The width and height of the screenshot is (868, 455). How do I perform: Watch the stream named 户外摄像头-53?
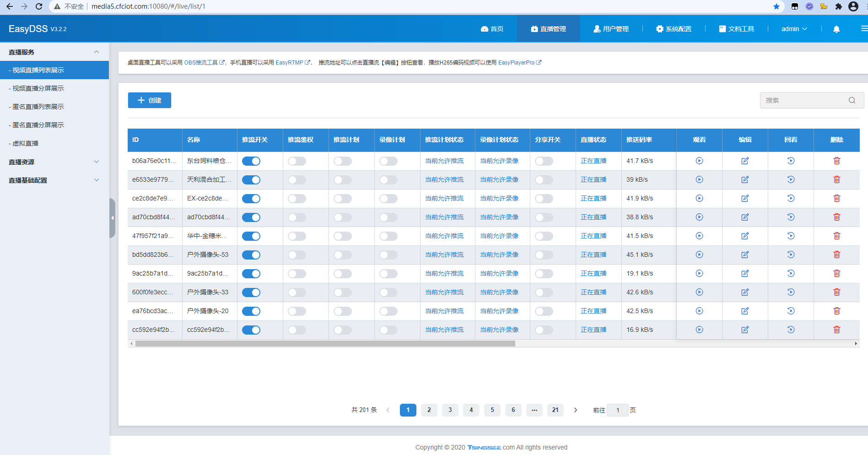click(x=699, y=255)
